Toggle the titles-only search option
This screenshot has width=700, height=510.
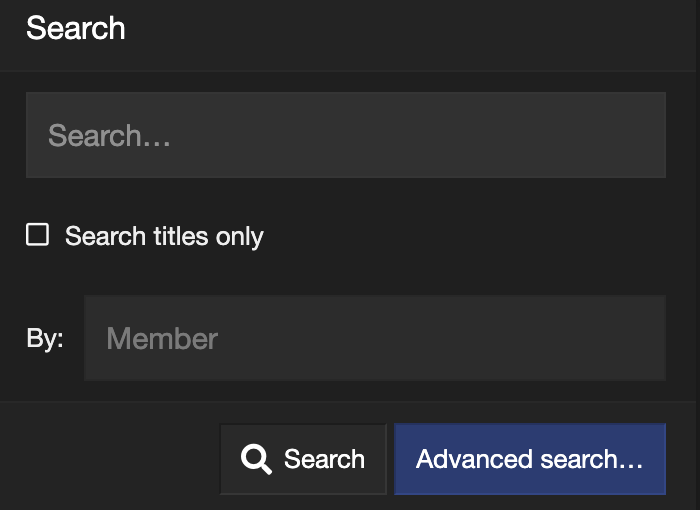click(38, 235)
